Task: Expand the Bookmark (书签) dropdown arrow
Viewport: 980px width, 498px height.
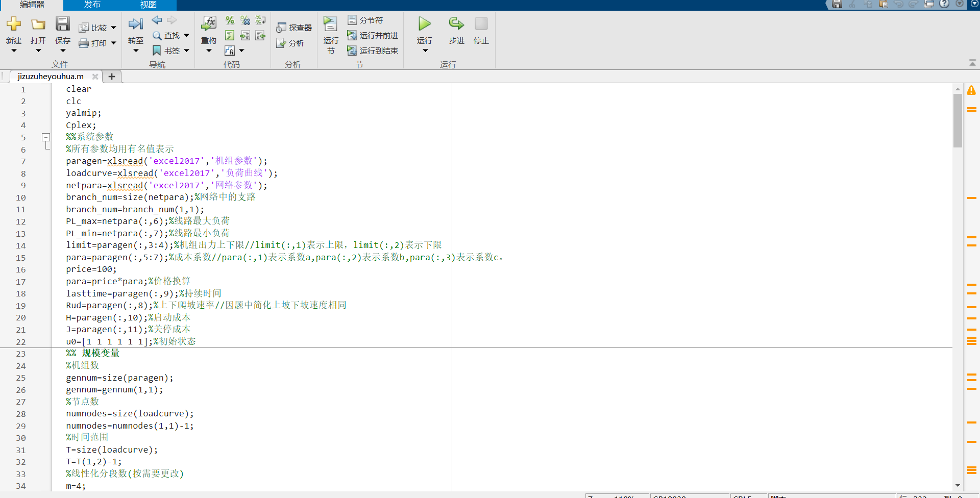Action: click(x=187, y=51)
